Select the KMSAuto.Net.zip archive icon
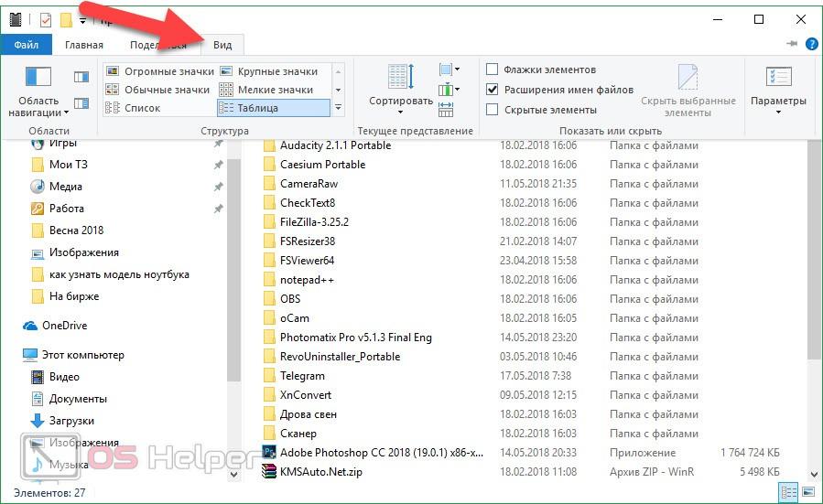Viewport: 823px width, 504px height. pyautogui.click(x=269, y=471)
